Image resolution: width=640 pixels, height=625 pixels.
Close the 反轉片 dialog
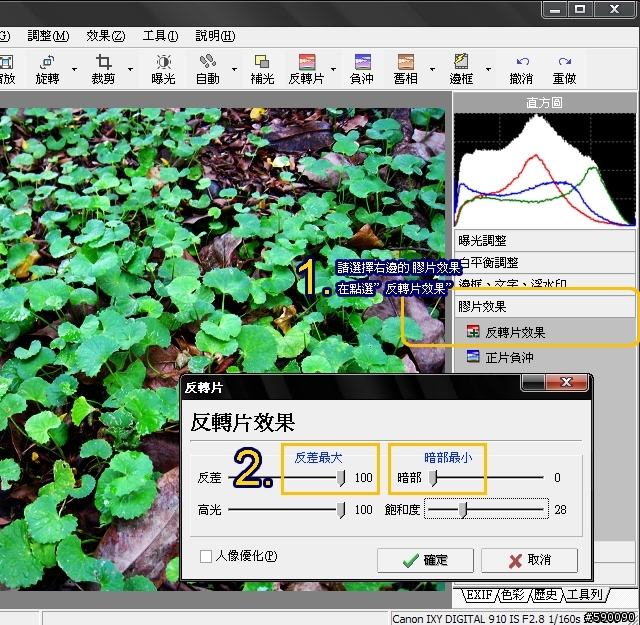pyautogui.click(x=567, y=383)
